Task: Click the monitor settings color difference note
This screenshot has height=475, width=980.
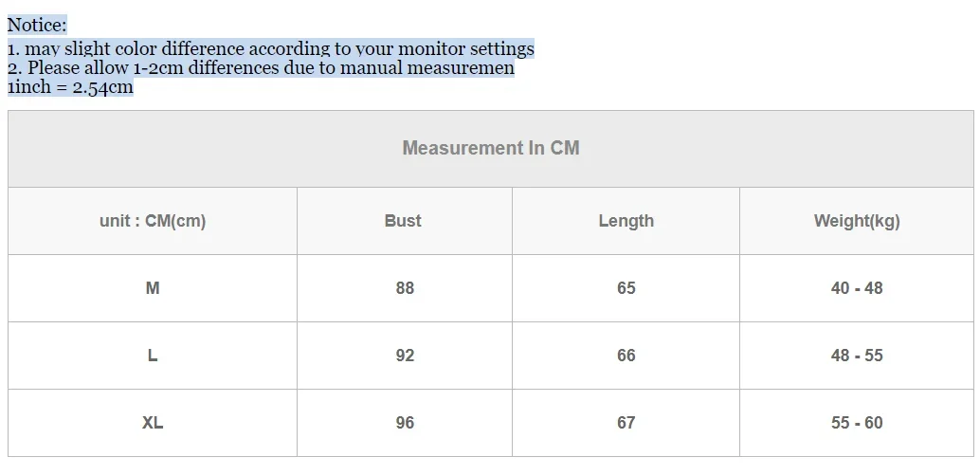Action: [x=270, y=48]
